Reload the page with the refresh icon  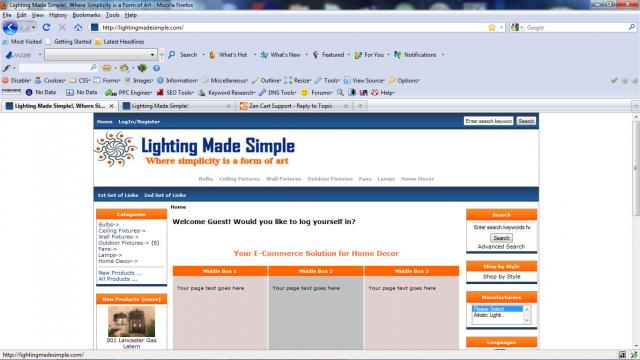coord(46,27)
